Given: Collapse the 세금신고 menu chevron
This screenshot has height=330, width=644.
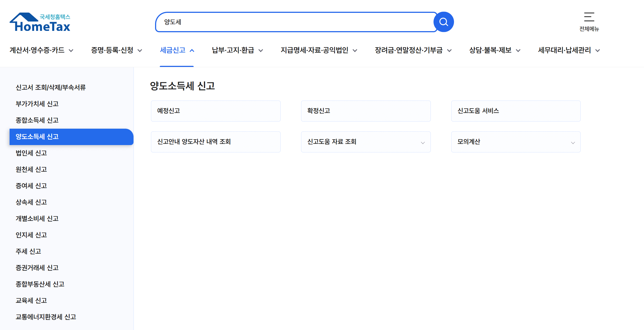Looking at the screenshot, I should (x=192, y=50).
